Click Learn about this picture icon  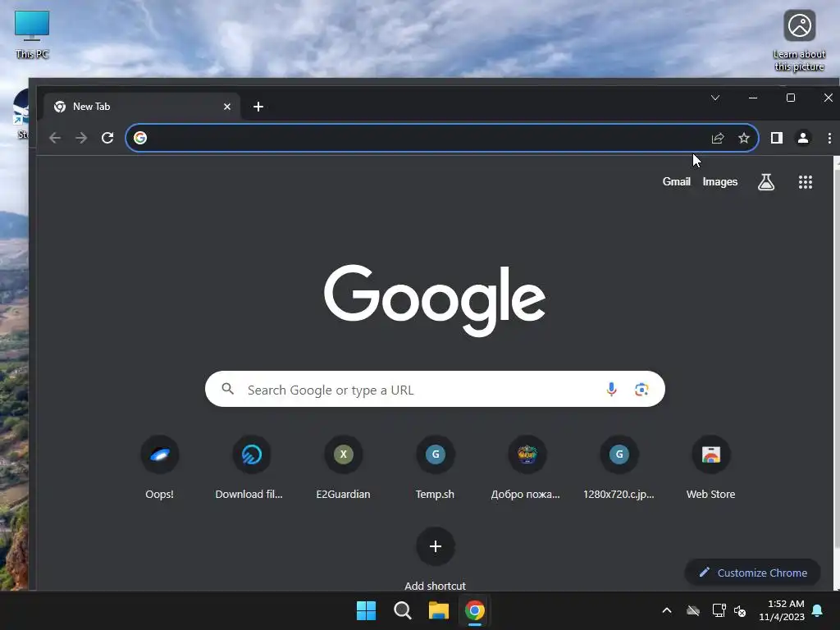click(x=799, y=41)
